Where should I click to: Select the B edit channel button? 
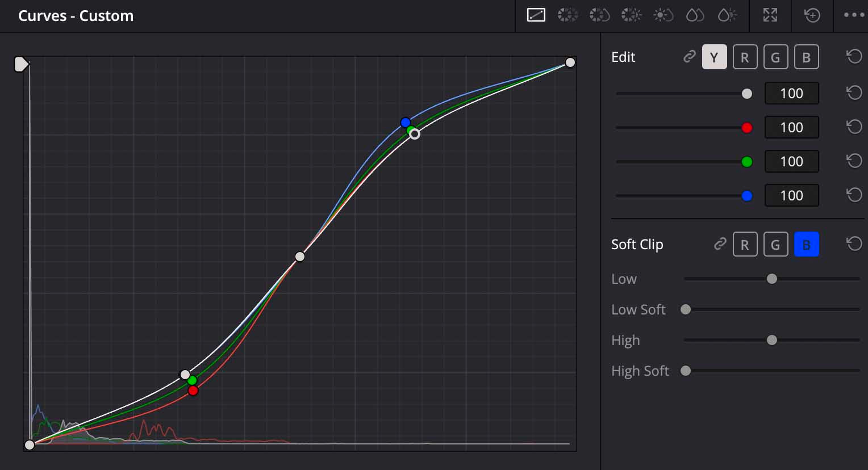806,57
